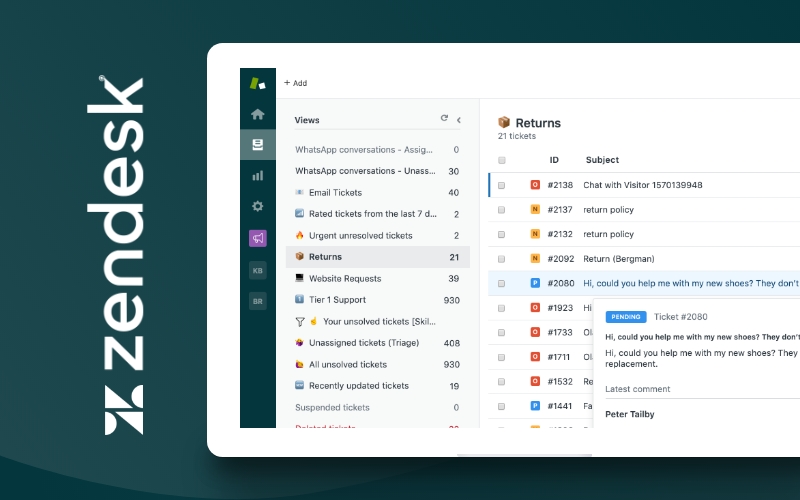This screenshot has width=800, height=500.
Task: Click Ticket #2080 title in preview popup
Action: click(x=681, y=317)
